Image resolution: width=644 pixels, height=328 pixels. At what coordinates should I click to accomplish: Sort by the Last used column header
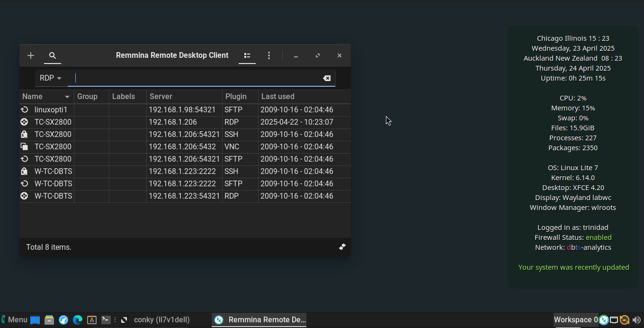pyautogui.click(x=304, y=96)
